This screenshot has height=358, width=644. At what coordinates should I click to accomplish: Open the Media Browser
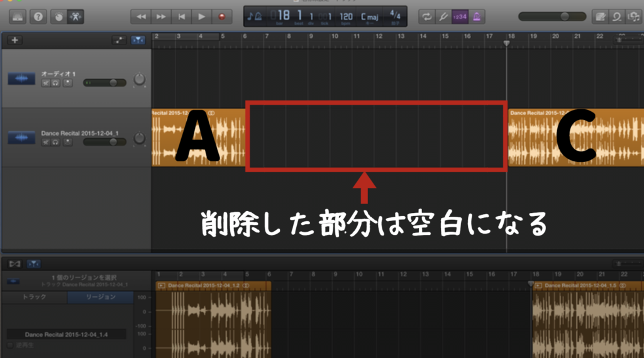tap(633, 17)
